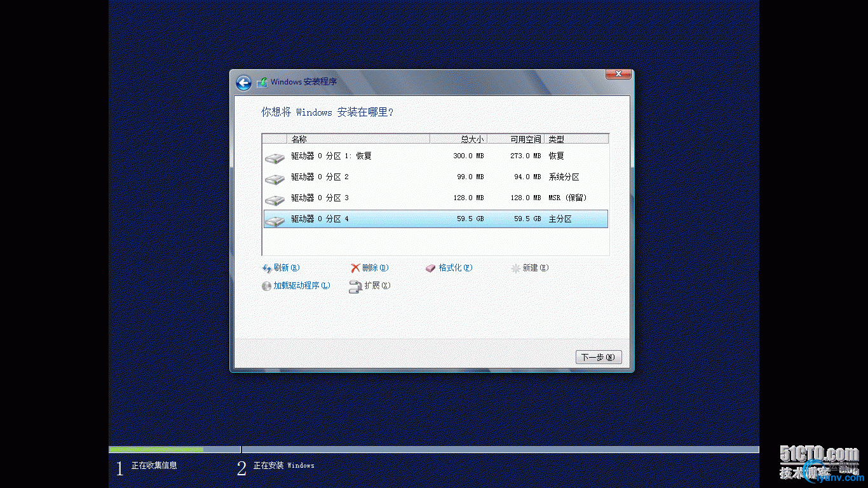Click the red X 删除 icon
The image size is (868, 488).
[x=356, y=268]
